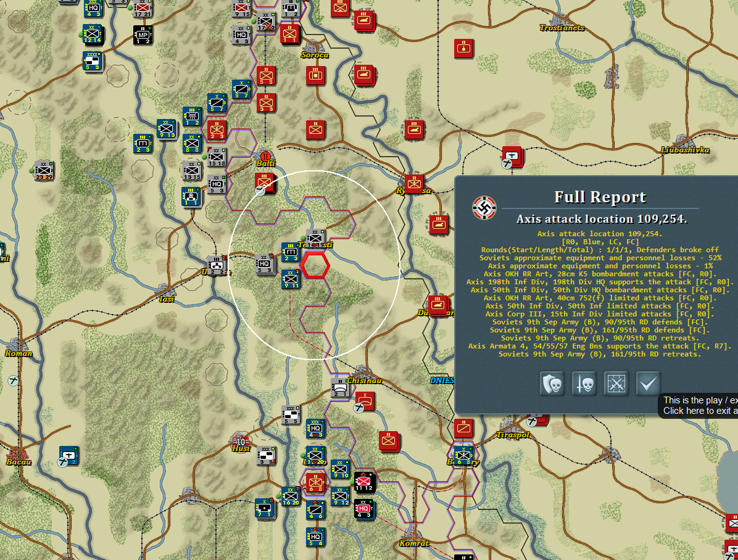Select gray infantry division at Telenesti
The image size is (738, 560).
315,239
